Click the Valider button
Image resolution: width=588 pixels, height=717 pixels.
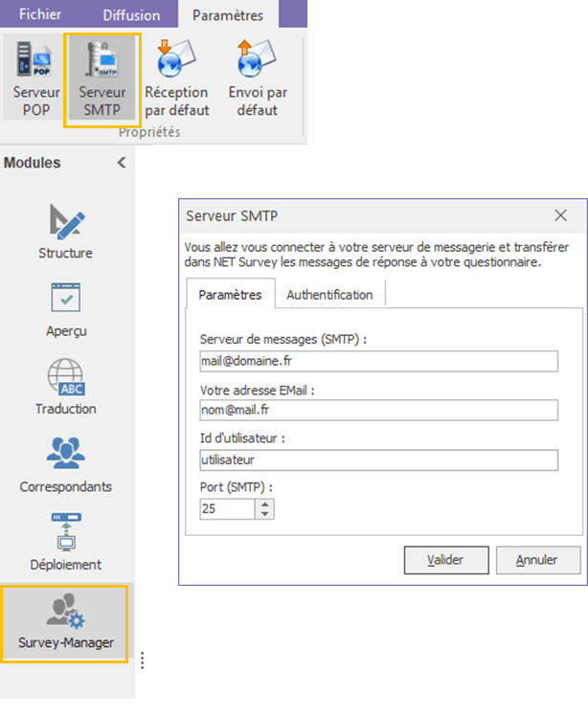pos(446,560)
